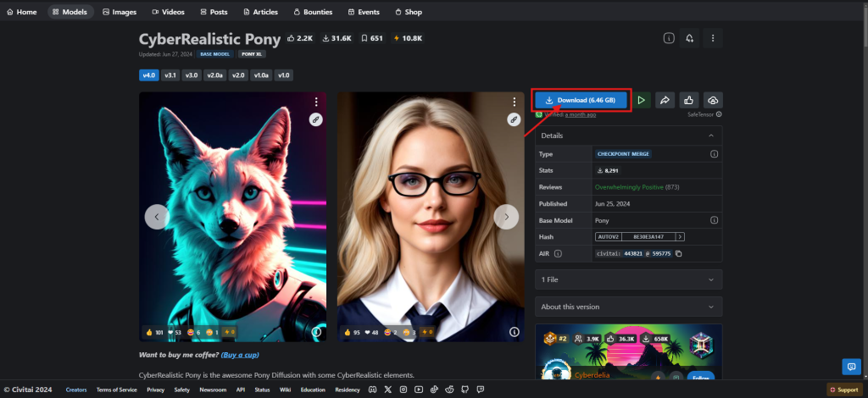Click the thumbs-up like icon beside share
This screenshot has width=868, height=398.
tap(689, 101)
